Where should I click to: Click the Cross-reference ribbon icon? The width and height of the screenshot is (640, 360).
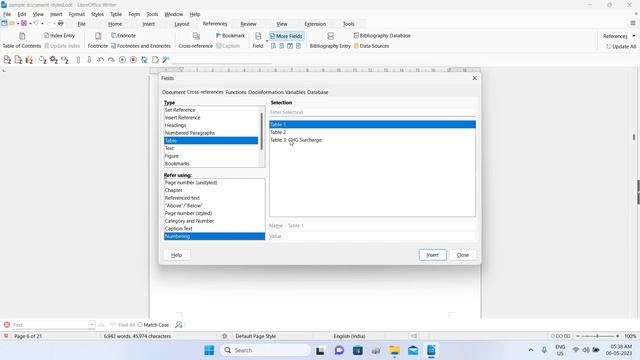click(x=196, y=36)
